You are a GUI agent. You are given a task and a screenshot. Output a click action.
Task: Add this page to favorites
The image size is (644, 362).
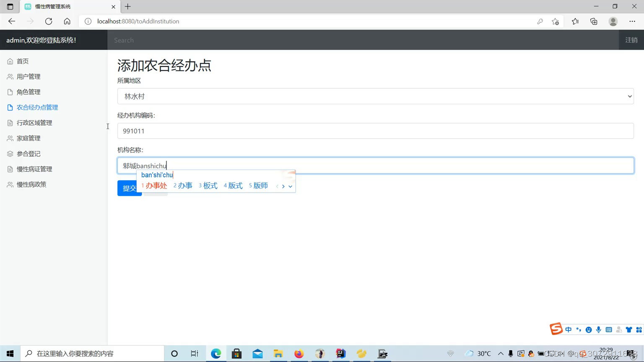[556, 21]
